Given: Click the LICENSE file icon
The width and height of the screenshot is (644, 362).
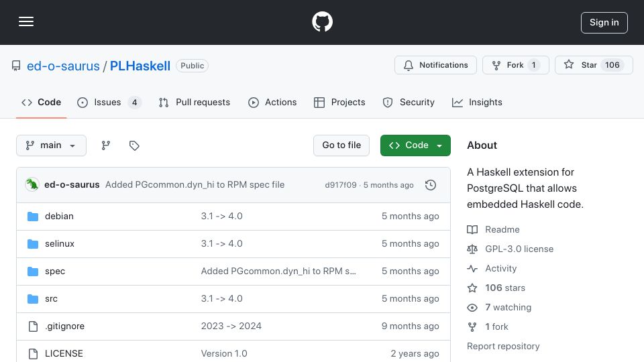Looking at the screenshot, I should [x=33, y=354].
